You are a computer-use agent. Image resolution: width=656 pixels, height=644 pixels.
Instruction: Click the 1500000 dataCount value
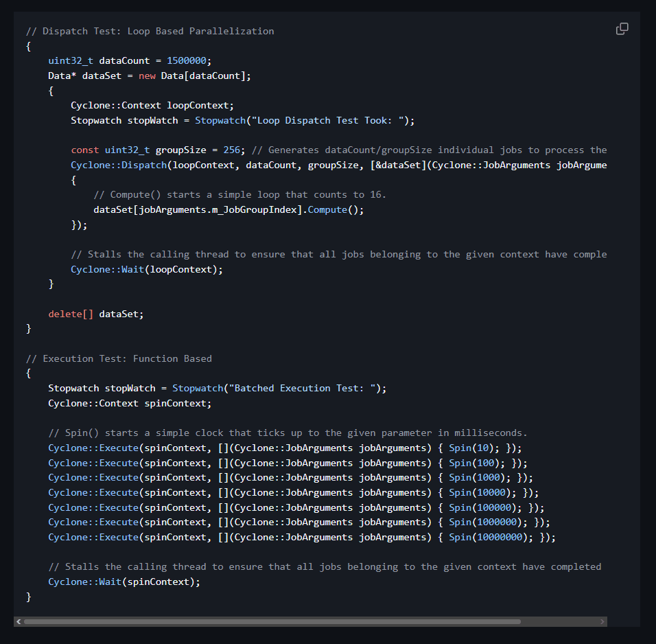(x=189, y=60)
